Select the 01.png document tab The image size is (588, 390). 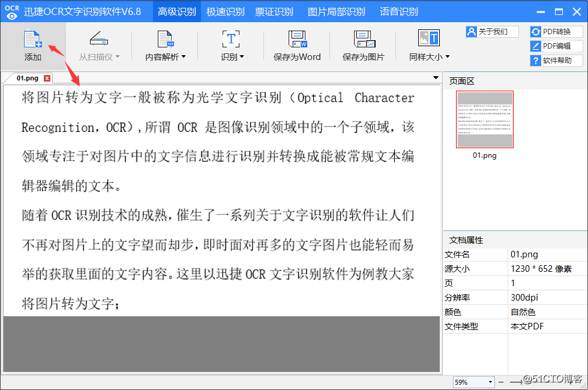point(28,78)
